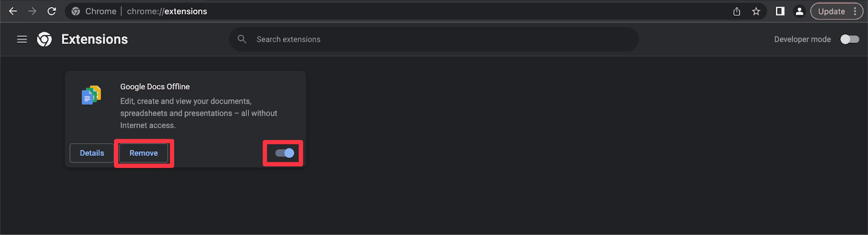The width and height of the screenshot is (868, 235).
Task: Go back using the browser back arrow
Action: click(x=13, y=11)
